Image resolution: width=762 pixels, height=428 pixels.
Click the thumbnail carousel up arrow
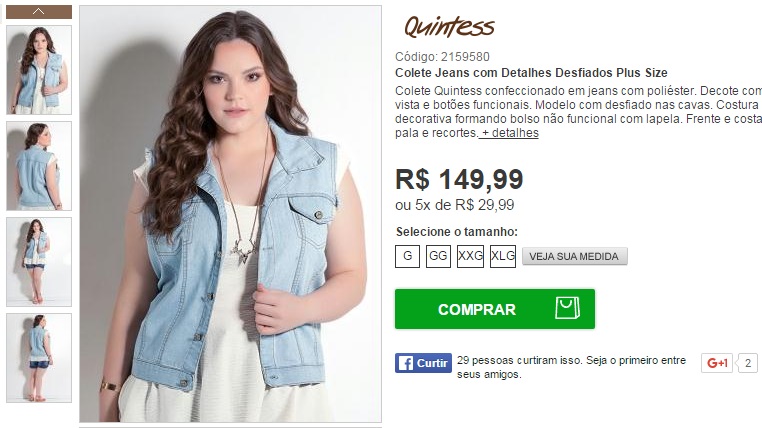click(x=39, y=12)
